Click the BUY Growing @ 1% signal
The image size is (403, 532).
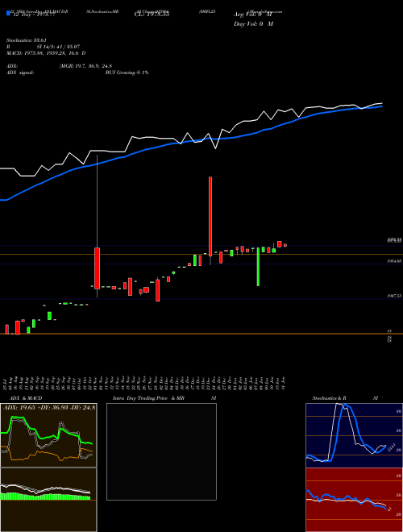[x=127, y=73]
